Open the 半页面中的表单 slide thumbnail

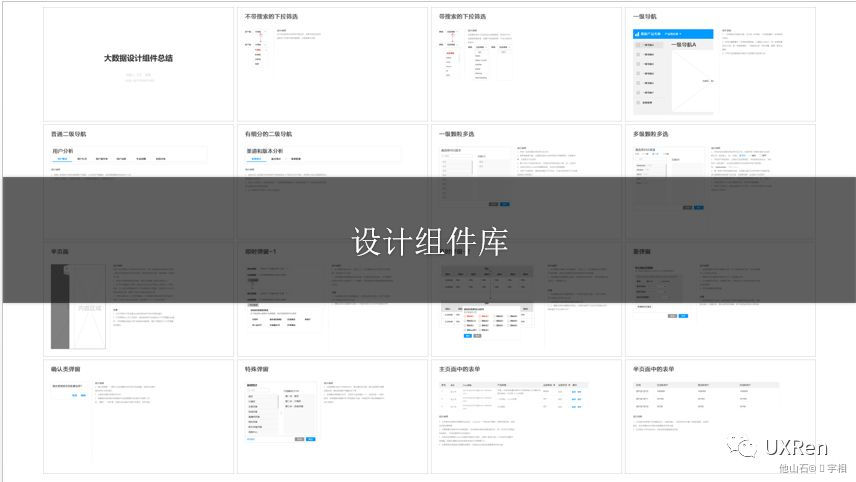coord(720,417)
